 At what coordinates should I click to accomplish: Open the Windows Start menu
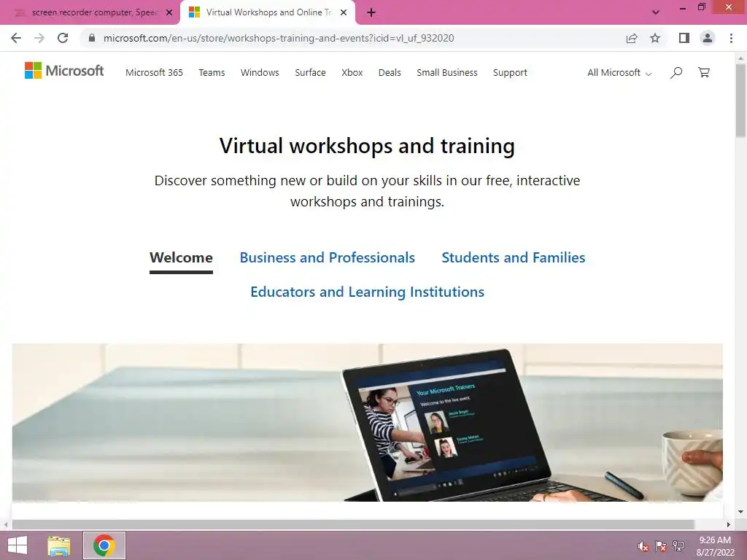pyautogui.click(x=18, y=545)
